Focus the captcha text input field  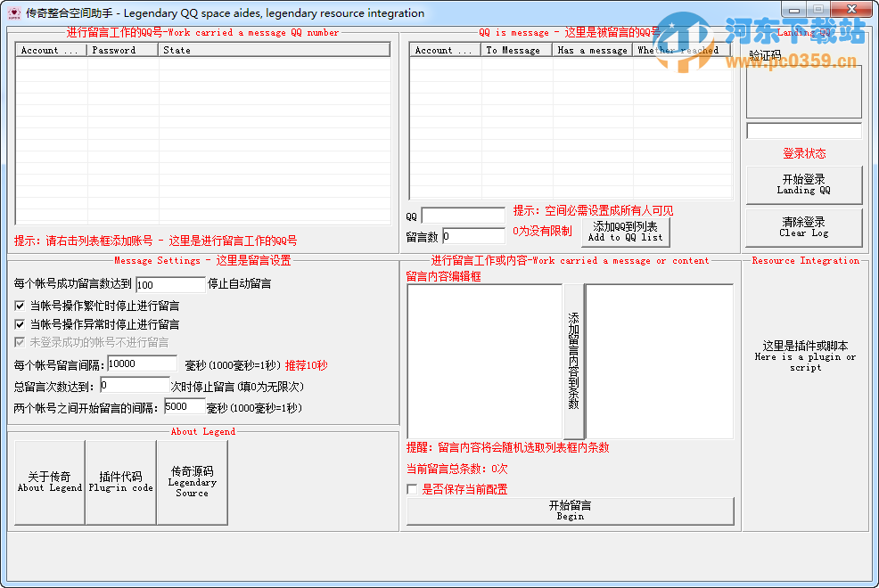804,131
